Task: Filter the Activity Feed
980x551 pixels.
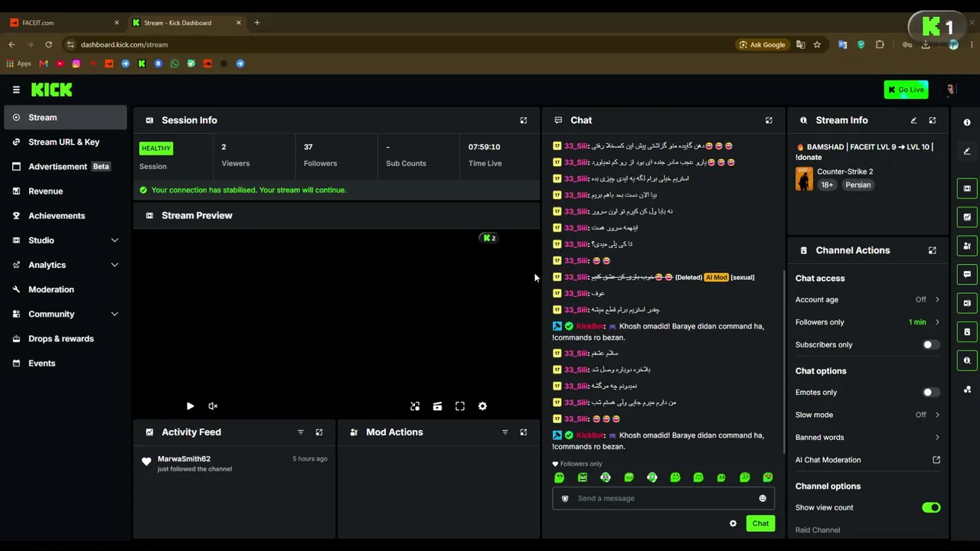Action: coord(300,432)
